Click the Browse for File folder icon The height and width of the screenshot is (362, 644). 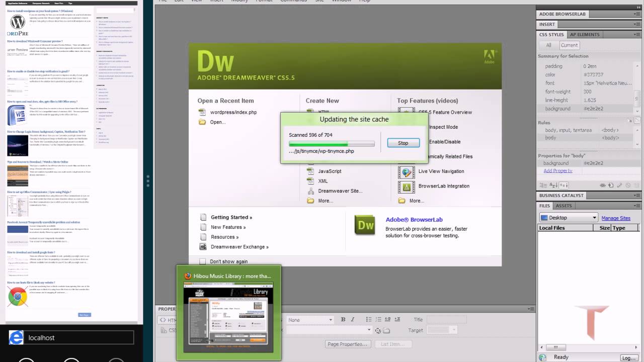point(386,330)
